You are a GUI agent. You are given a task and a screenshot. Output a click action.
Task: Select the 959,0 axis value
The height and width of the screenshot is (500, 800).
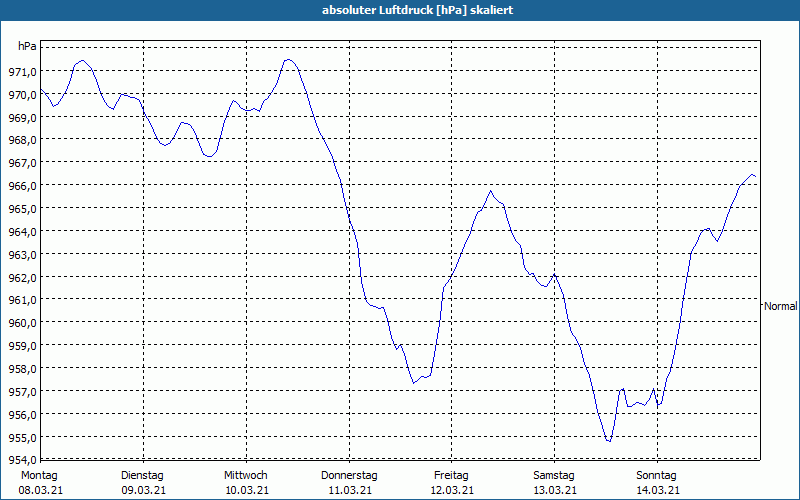click(22, 346)
